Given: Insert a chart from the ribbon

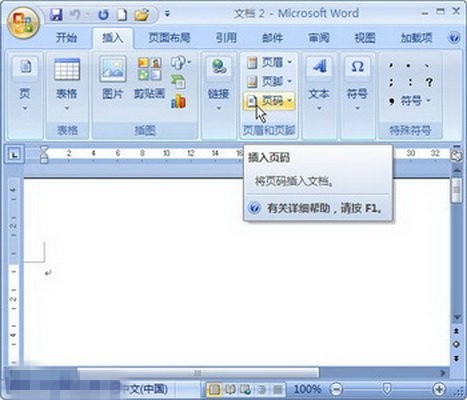Looking at the screenshot, I should point(179,101).
